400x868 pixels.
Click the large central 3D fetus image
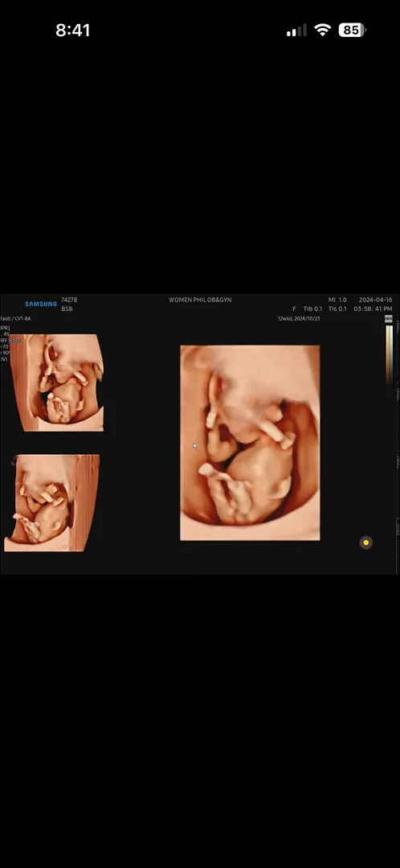(x=250, y=442)
